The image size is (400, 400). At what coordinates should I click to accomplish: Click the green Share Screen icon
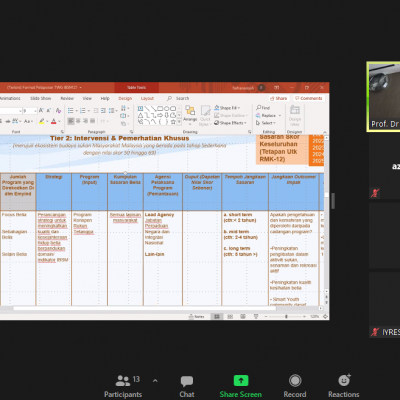[x=241, y=380]
